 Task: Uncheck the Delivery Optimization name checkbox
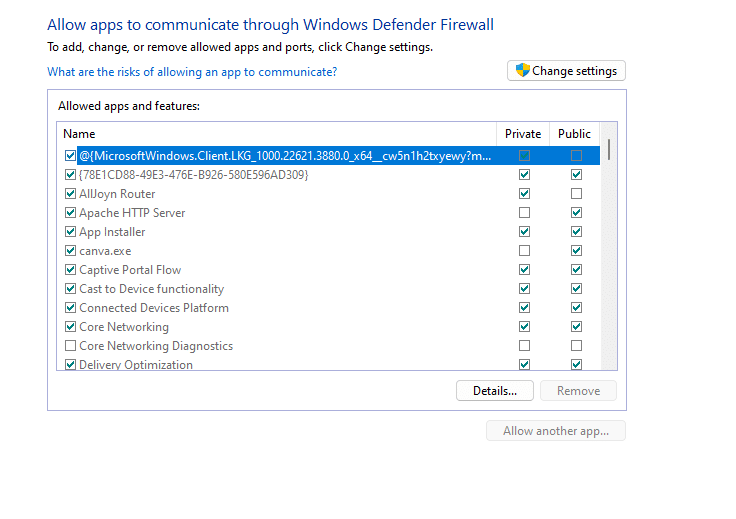pos(70,365)
